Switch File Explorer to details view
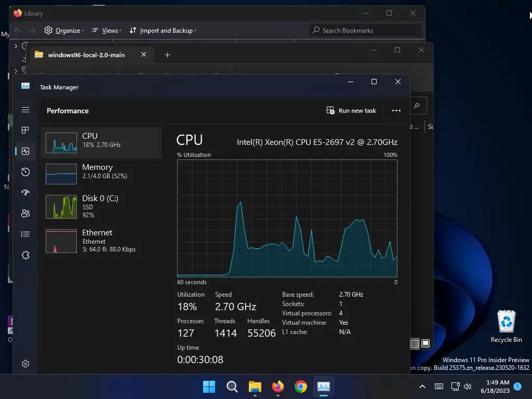Viewport: 532px width, 399px height. (x=415, y=344)
